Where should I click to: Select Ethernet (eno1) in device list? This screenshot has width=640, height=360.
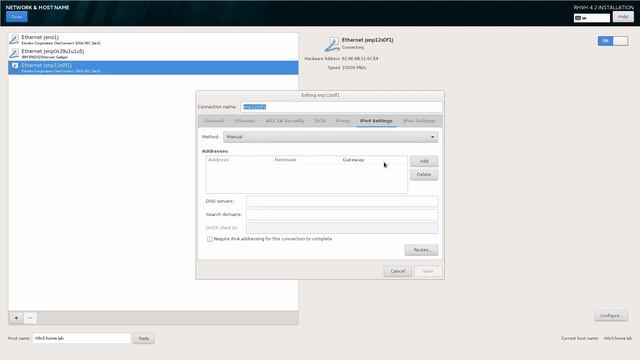(x=153, y=40)
